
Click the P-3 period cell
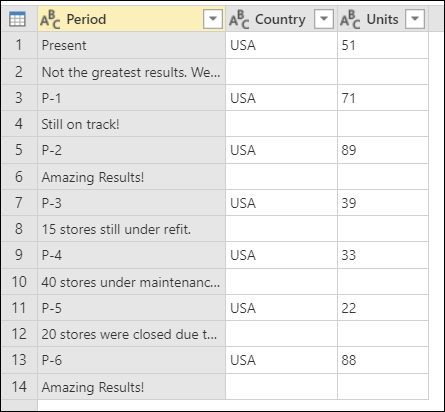tap(131, 203)
